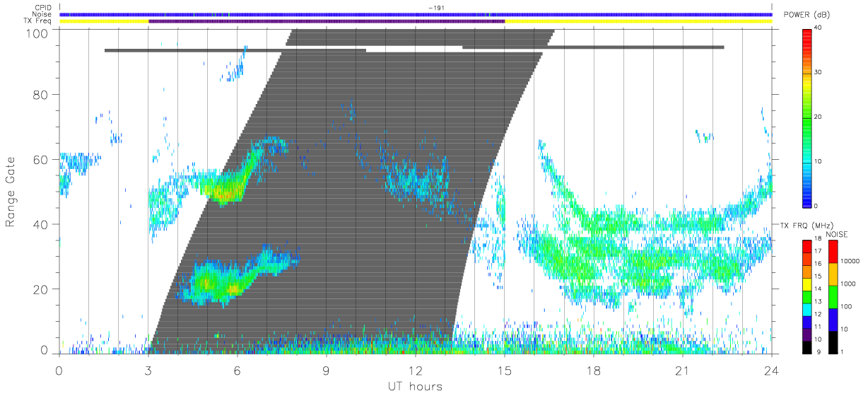Click the orange-yellow swatch in NOISE legend
Image resolution: width=868 pixels, height=401 pixels.
coord(833,274)
